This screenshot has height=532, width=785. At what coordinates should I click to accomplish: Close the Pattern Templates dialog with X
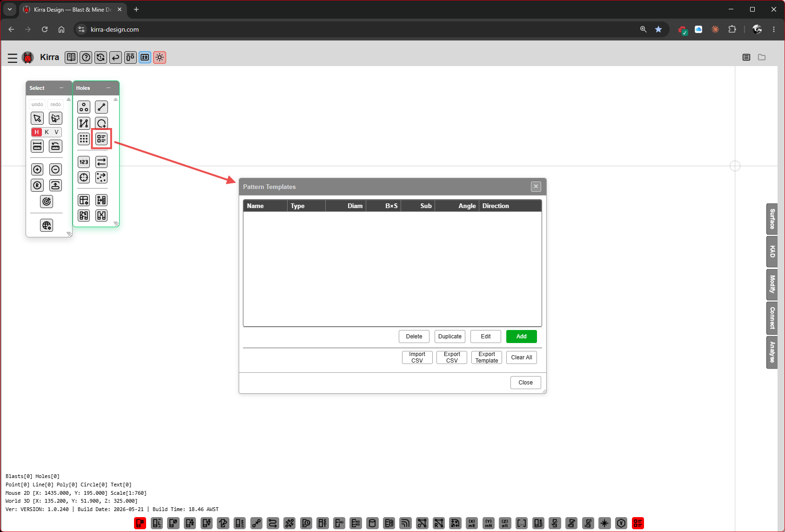point(536,187)
